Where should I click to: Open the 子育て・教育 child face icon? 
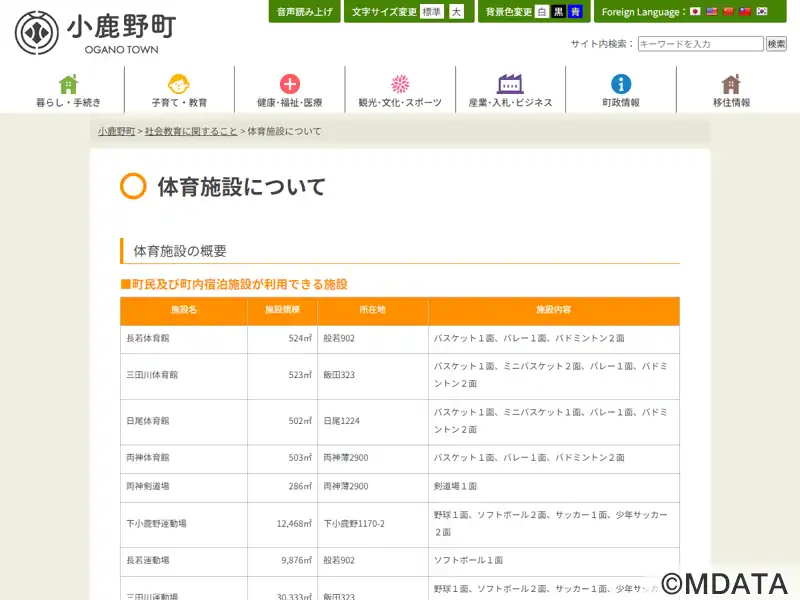coord(179,84)
